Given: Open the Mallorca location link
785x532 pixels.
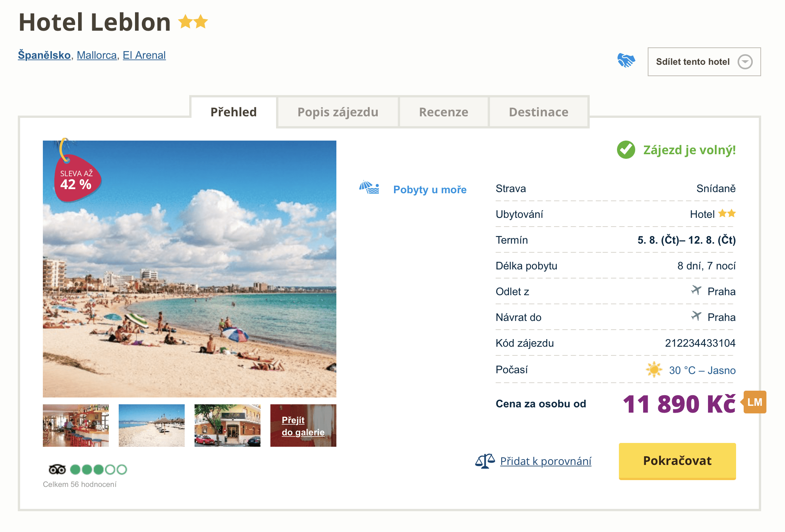Looking at the screenshot, I should (x=97, y=55).
